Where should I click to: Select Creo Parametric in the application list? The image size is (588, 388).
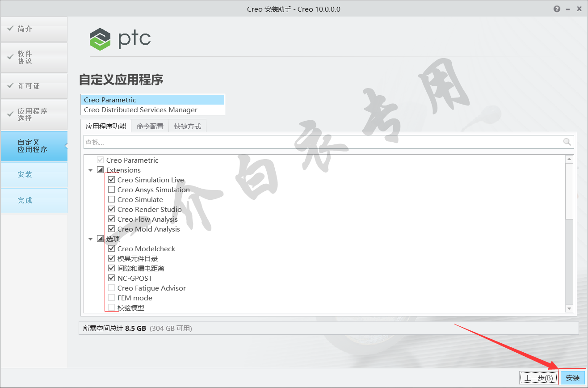click(x=153, y=100)
